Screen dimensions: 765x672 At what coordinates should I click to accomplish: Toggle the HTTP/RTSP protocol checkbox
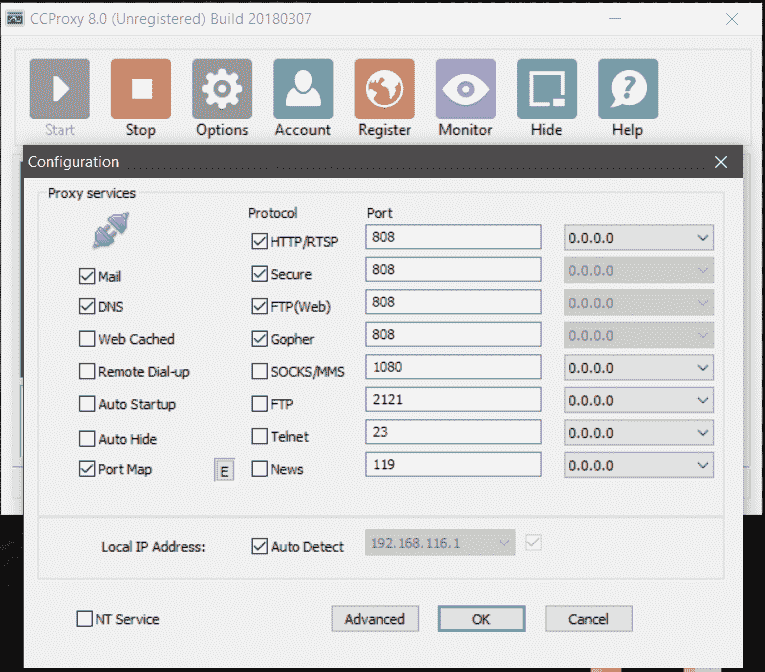260,241
